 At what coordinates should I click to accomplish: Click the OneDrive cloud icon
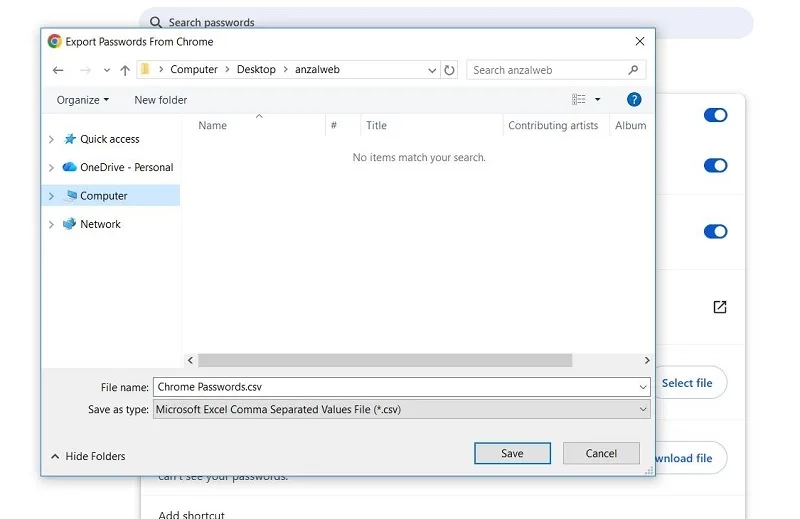[x=69, y=167]
